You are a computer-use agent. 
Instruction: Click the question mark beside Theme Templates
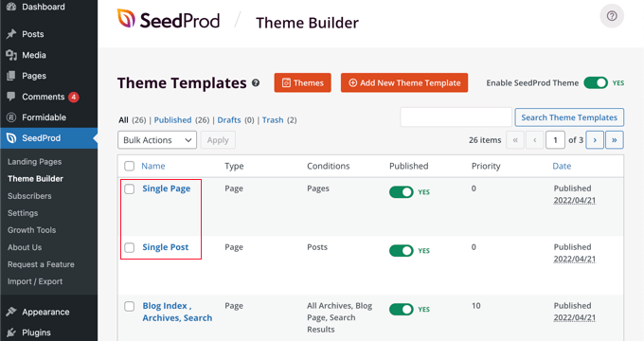[x=256, y=83]
